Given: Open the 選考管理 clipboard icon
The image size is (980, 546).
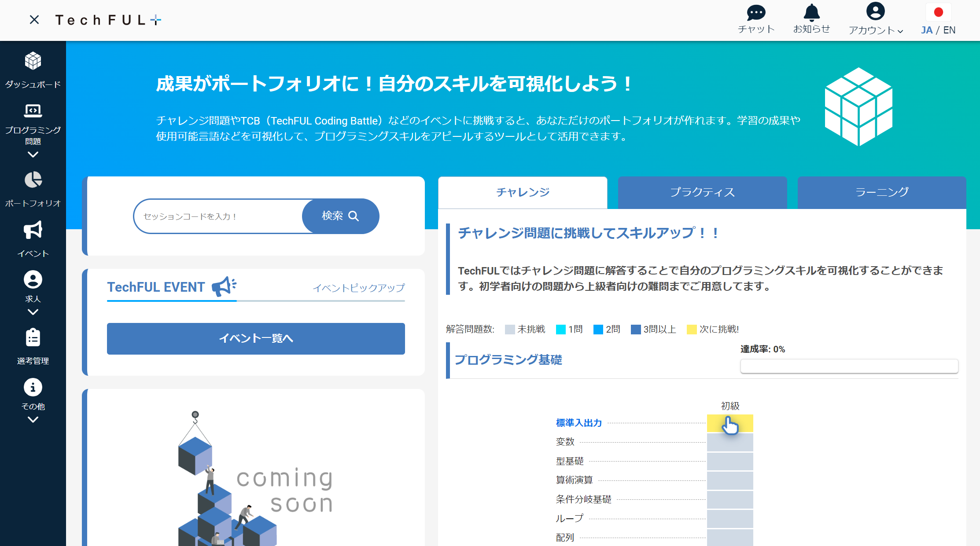Looking at the screenshot, I should click(33, 338).
